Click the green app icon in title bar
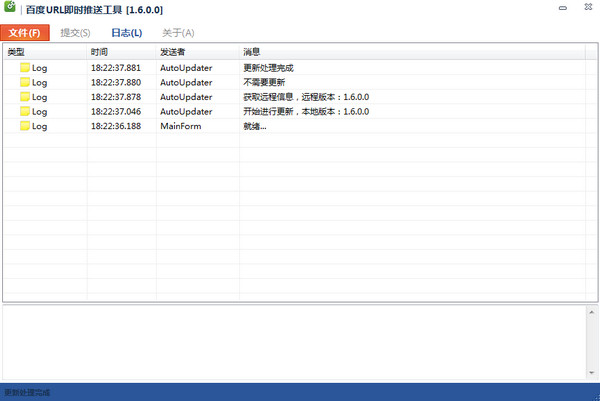Screen dimensions: 600x401 point(10,7)
